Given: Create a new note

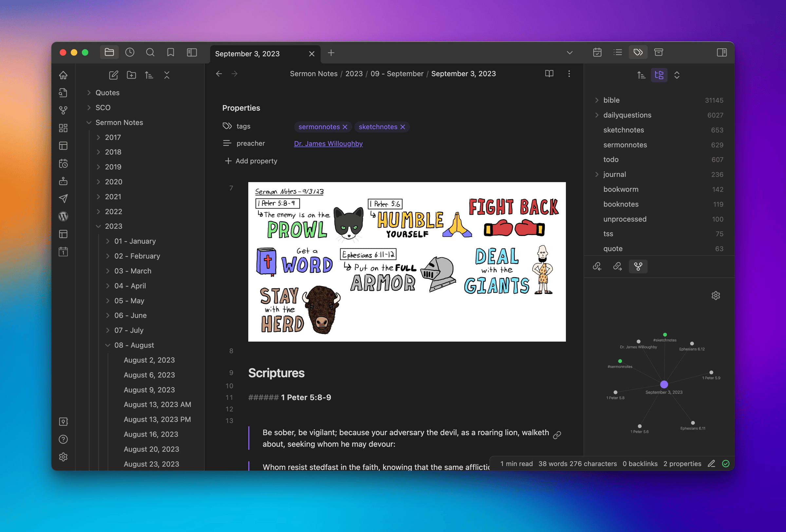Looking at the screenshot, I should pos(114,75).
